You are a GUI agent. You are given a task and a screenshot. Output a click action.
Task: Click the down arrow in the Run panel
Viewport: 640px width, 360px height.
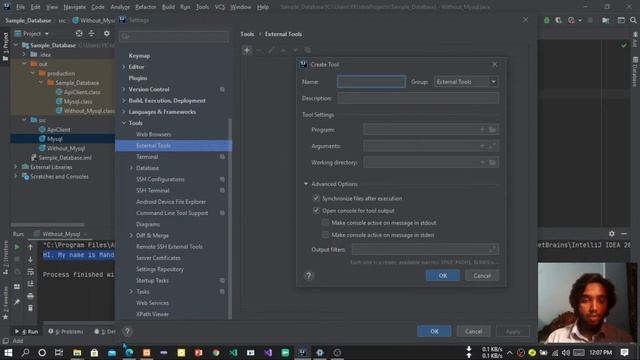point(31,259)
